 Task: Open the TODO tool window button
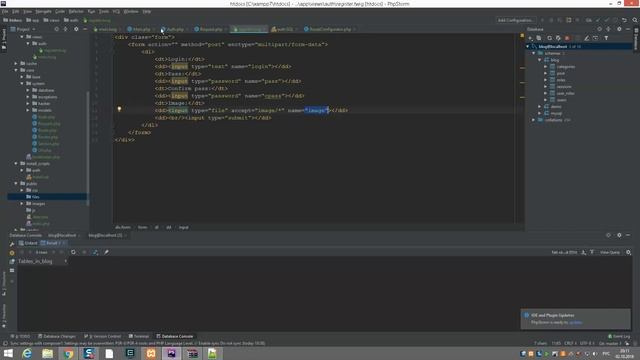click(20, 336)
